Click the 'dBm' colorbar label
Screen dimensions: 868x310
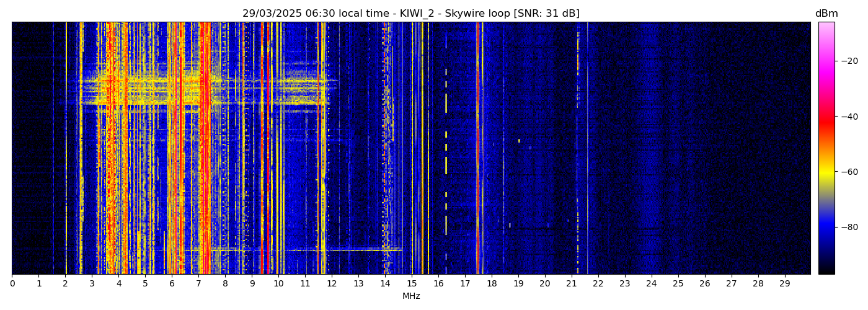point(826,14)
